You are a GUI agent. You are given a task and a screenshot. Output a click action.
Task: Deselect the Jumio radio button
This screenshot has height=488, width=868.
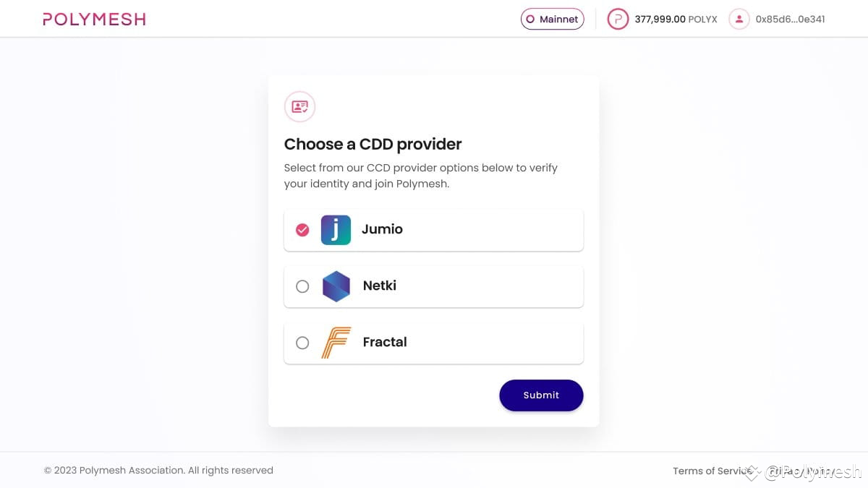[x=302, y=230]
